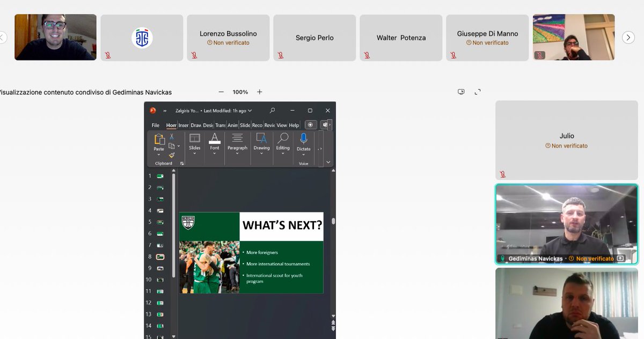Open the Editing magnifier group icon

coord(283,138)
